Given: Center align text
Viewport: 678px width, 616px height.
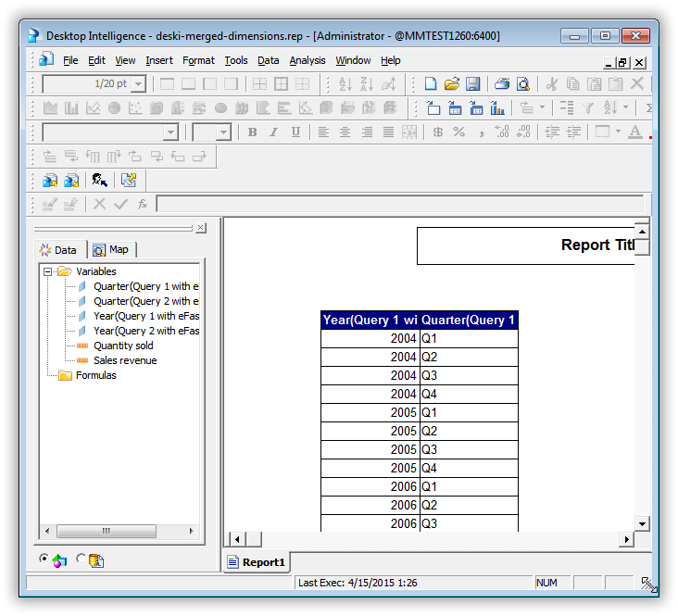Looking at the screenshot, I should pyautogui.click(x=345, y=132).
